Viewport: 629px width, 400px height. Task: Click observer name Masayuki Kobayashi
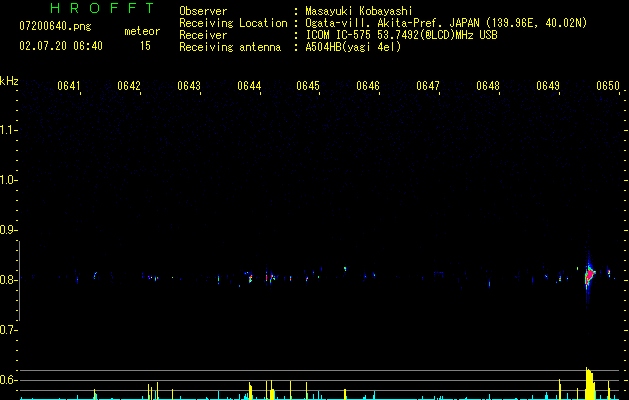pos(359,11)
